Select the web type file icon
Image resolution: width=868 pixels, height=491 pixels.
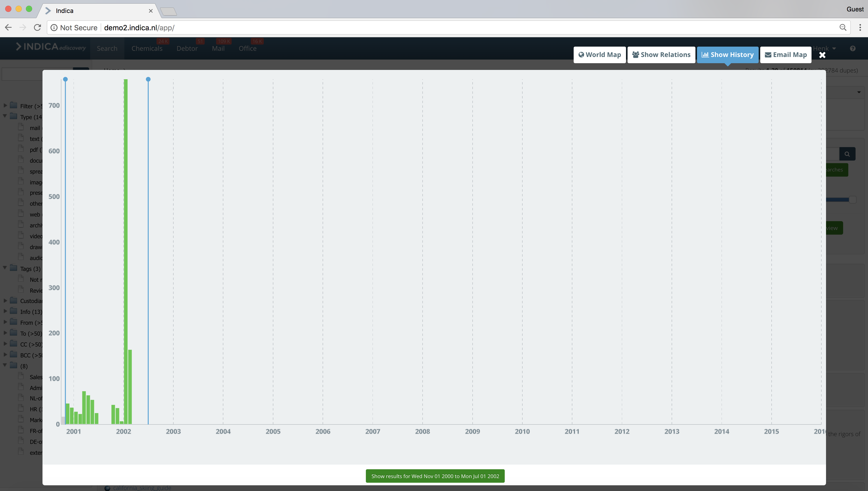click(x=21, y=213)
